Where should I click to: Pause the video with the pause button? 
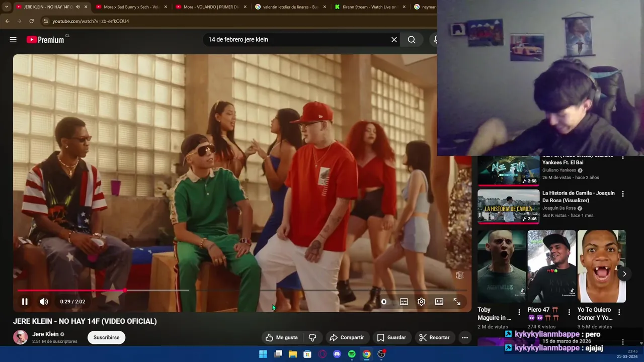tap(25, 302)
